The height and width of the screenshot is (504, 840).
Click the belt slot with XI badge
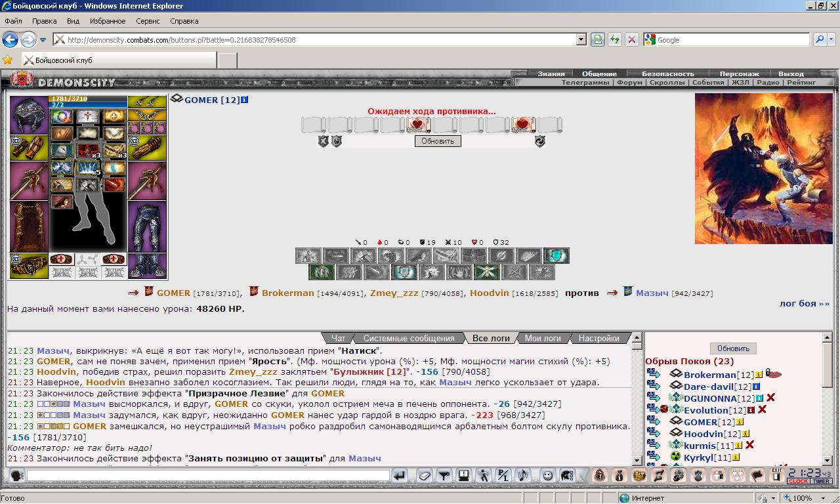coord(29,266)
